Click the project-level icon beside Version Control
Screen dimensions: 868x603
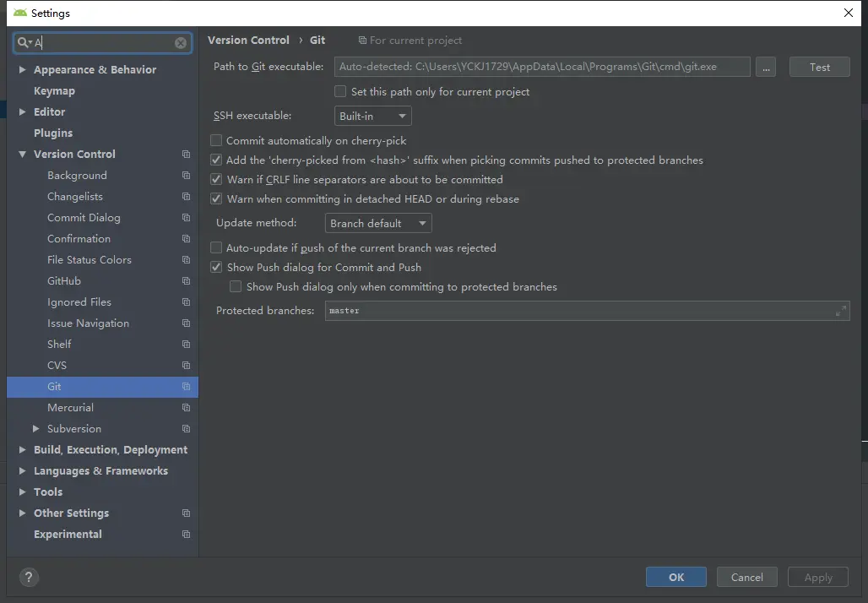pyautogui.click(x=186, y=154)
